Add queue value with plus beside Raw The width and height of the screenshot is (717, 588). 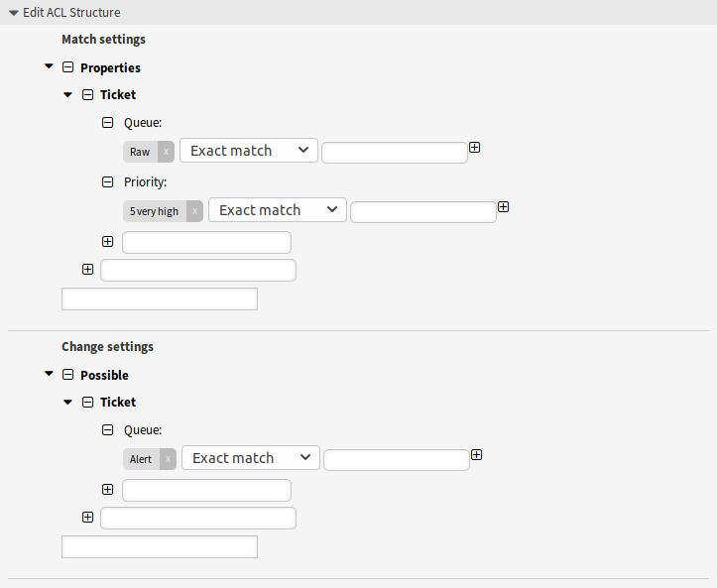(475, 148)
